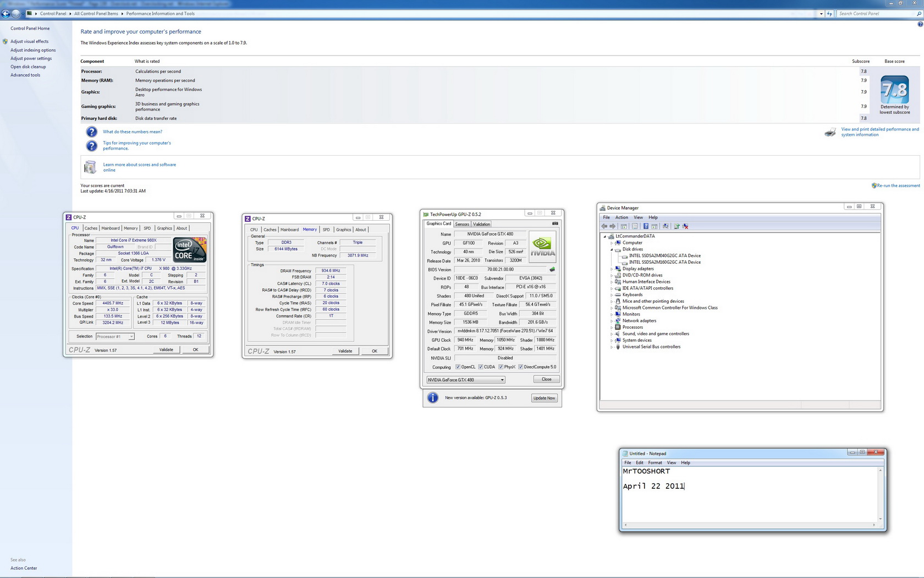Click the Device Manager back arrow icon
The width and height of the screenshot is (924, 578).
tap(604, 226)
